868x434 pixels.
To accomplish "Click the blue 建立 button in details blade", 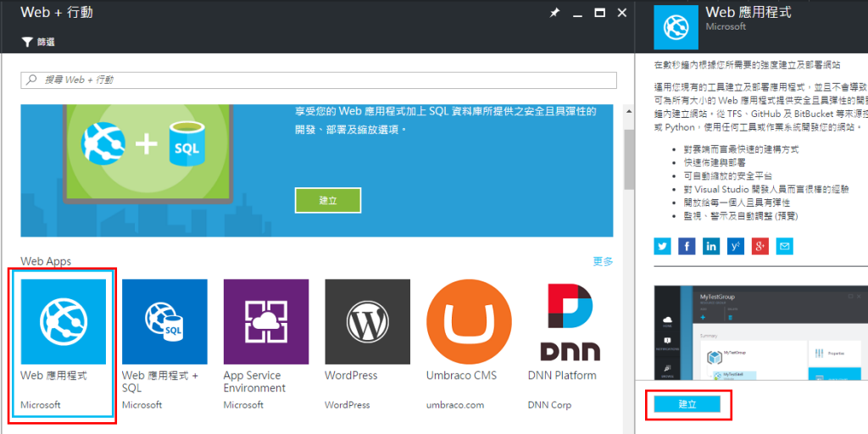I will 687,404.
